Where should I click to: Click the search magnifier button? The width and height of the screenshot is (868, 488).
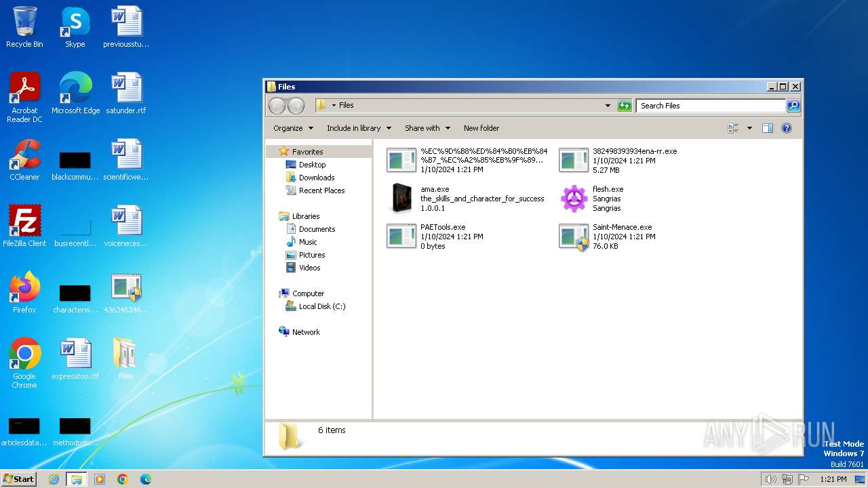pyautogui.click(x=793, y=106)
